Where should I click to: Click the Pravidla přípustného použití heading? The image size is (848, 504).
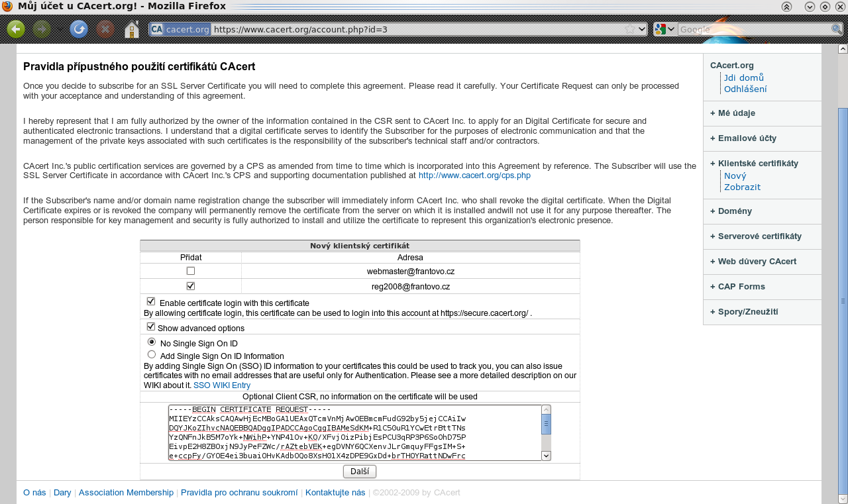pos(139,67)
